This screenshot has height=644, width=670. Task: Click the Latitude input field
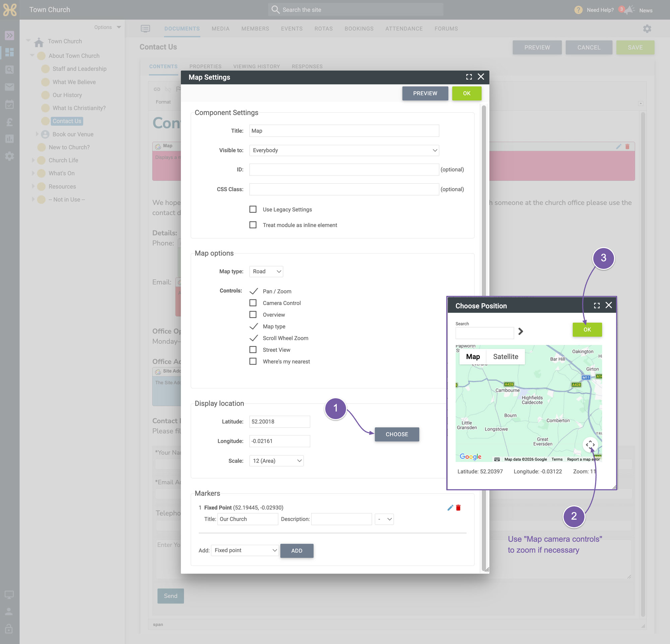point(280,422)
